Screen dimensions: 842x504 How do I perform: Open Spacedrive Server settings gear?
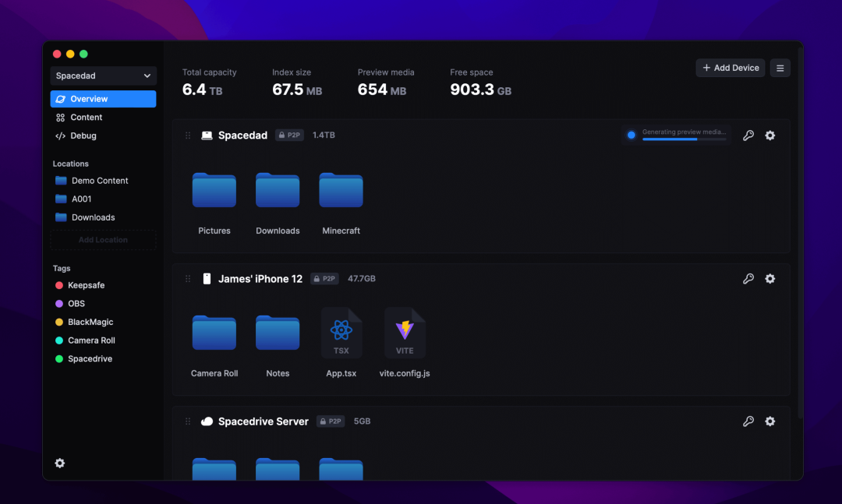point(770,421)
